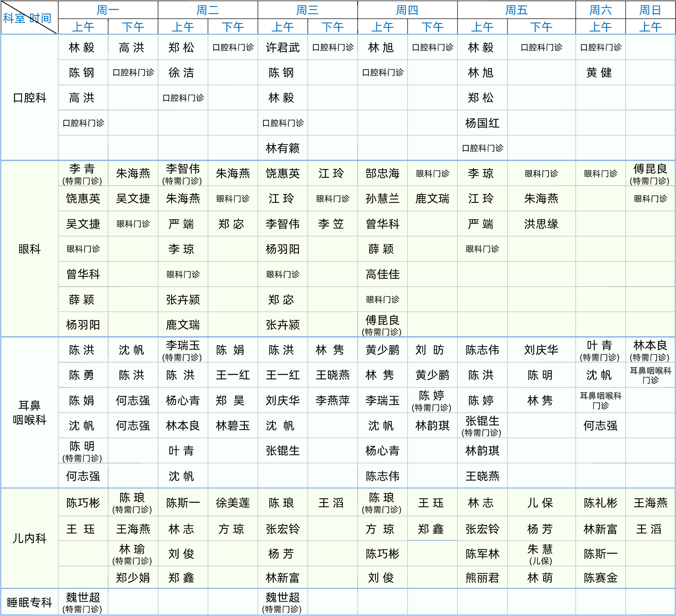Click doctor 高佳佳 in 眼科
Viewport: 676px width, 616px height.
click(x=382, y=274)
